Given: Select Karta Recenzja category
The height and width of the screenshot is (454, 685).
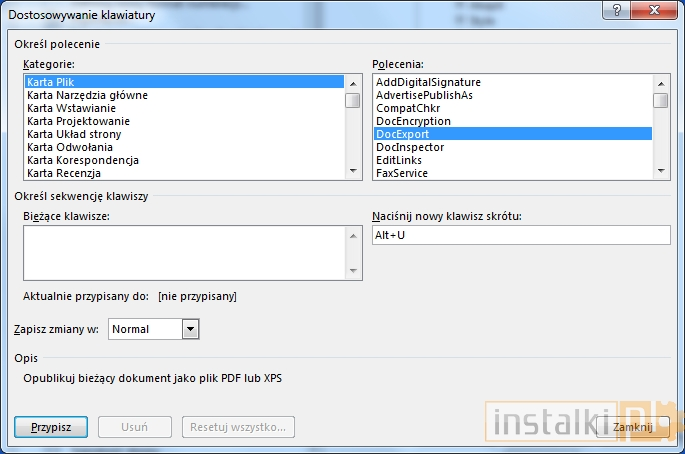Looking at the screenshot, I should point(65,173).
